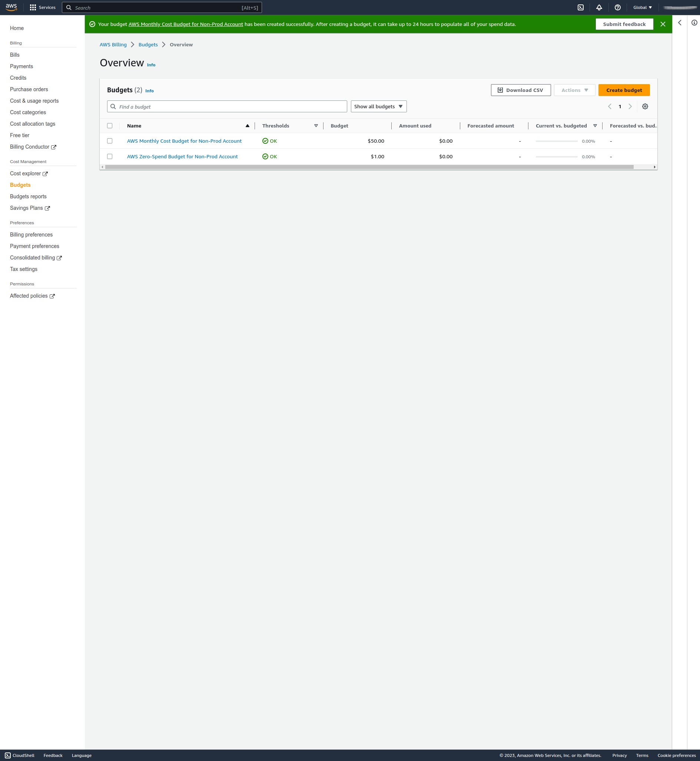
Task: Open the notifications bell icon
Action: click(599, 7)
